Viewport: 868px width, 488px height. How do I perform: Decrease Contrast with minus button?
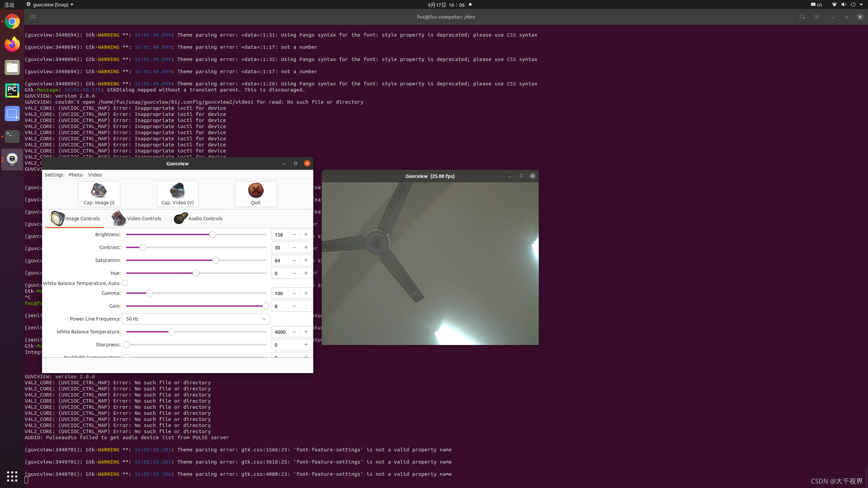[294, 247]
